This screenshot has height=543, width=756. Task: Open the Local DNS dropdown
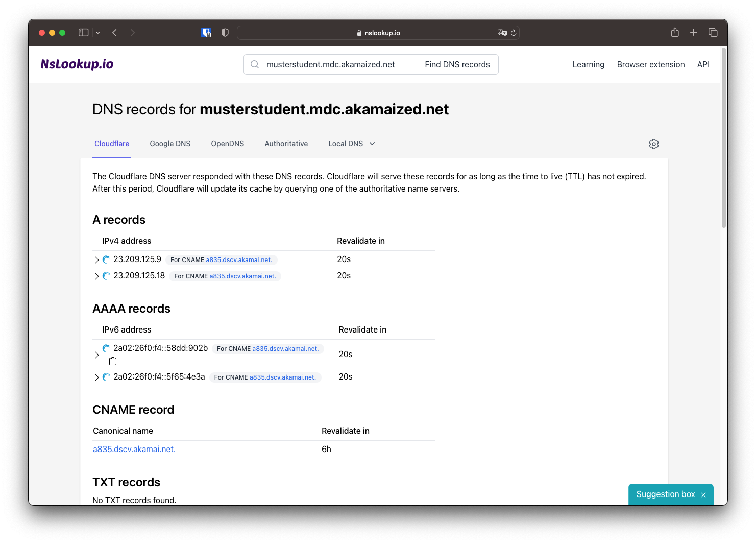click(x=352, y=144)
